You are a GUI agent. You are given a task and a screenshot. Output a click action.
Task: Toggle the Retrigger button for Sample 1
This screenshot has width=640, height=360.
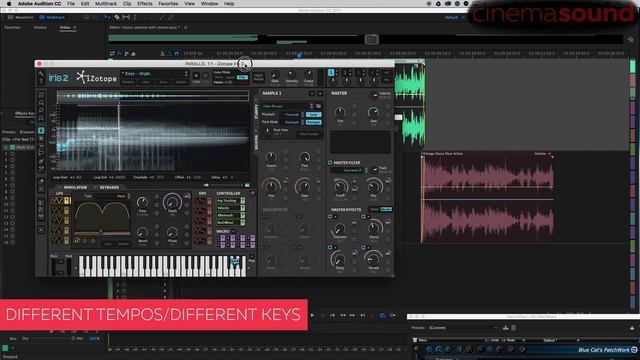click(313, 122)
